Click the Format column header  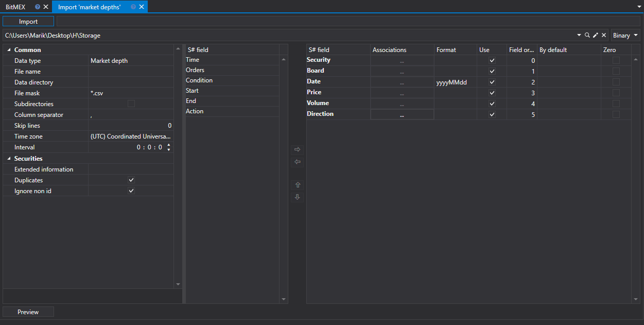[x=456, y=50]
